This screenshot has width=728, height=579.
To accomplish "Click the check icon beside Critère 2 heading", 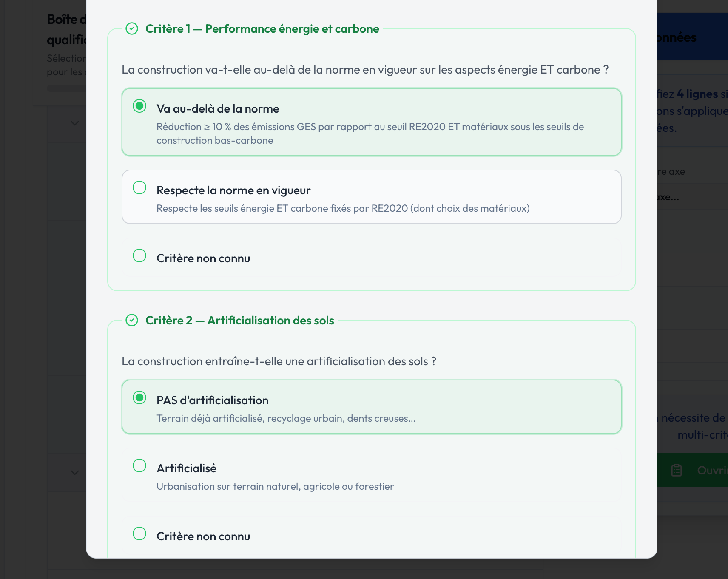I will pos(133,320).
